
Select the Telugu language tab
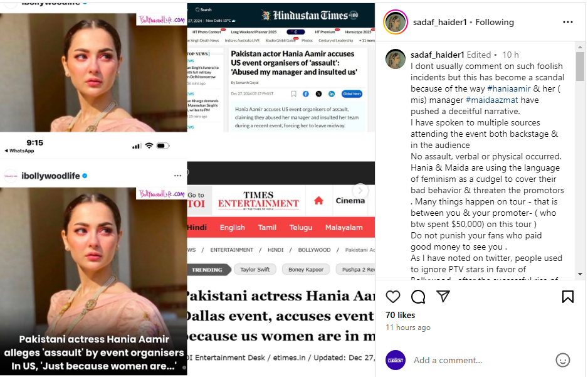point(301,227)
